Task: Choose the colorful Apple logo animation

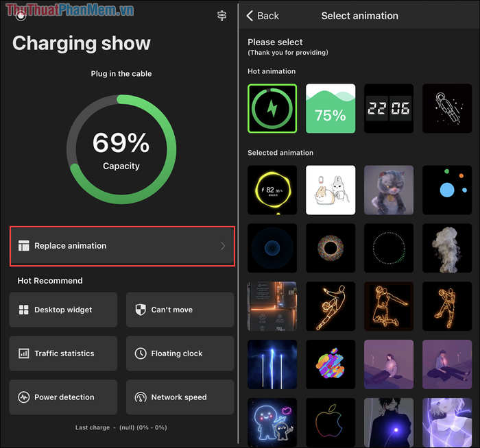Action: tap(331, 364)
